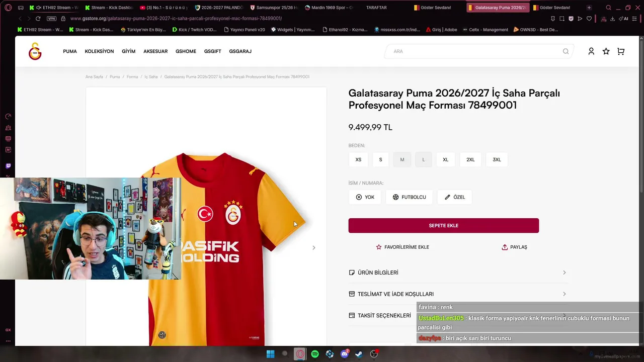Open the shopping cart icon
The image size is (644, 362).
pos(621,51)
